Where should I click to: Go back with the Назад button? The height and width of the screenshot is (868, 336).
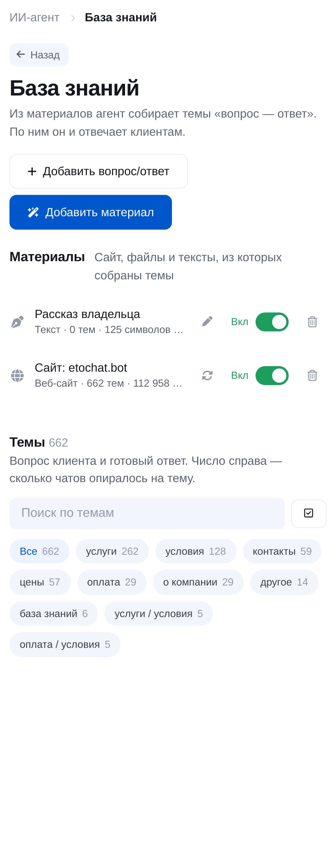39,55
